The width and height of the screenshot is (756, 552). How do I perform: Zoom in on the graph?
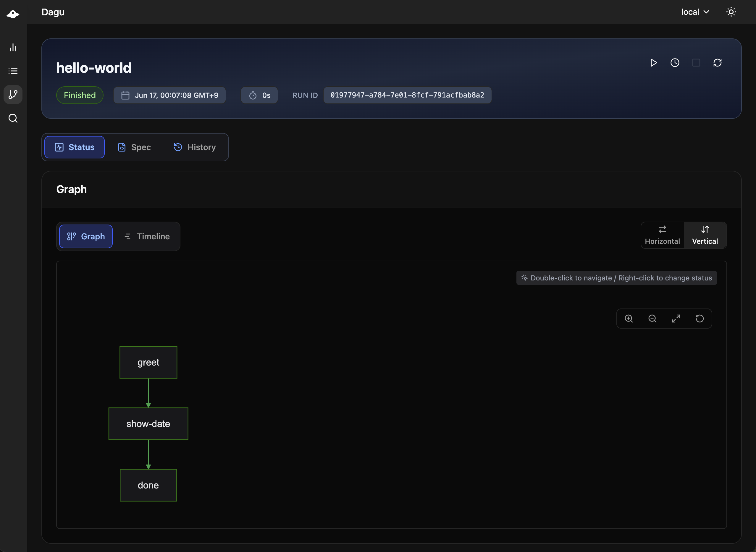(629, 319)
